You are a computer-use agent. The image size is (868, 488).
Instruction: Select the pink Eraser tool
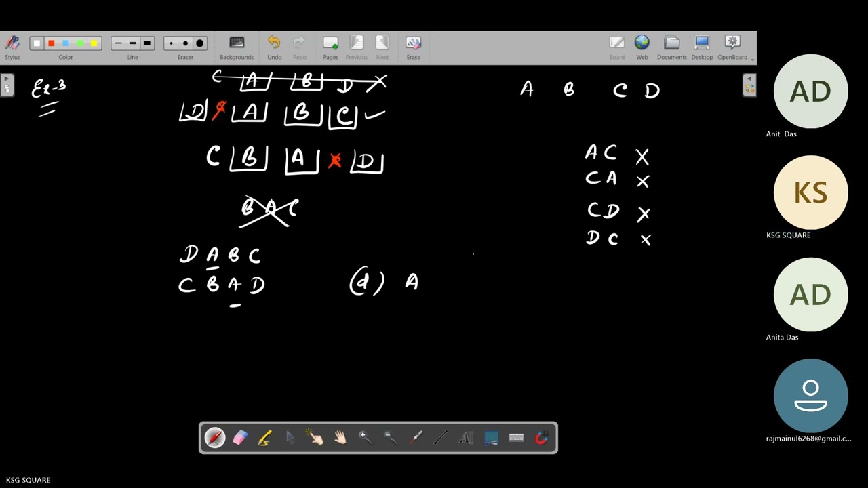point(240,438)
